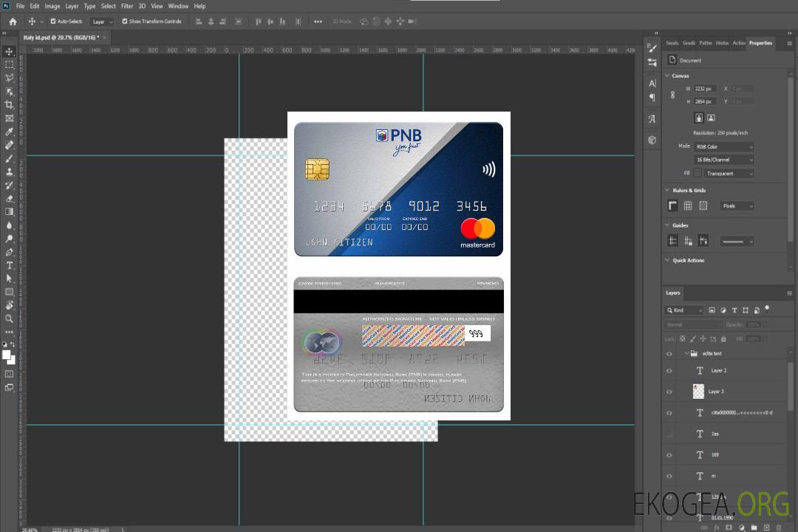
Task: Collapse the 'edite text' layer group
Action: click(x=686, y=353)
